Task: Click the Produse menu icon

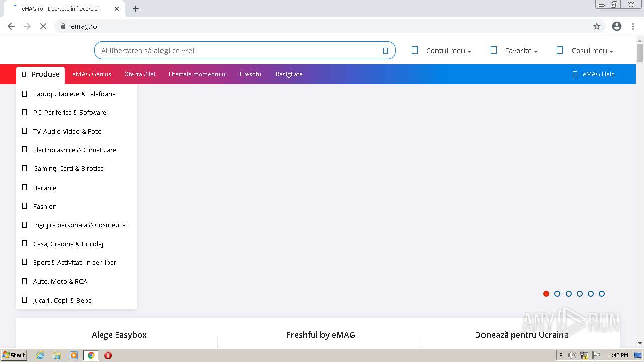Action: click(x=24, y=74)
